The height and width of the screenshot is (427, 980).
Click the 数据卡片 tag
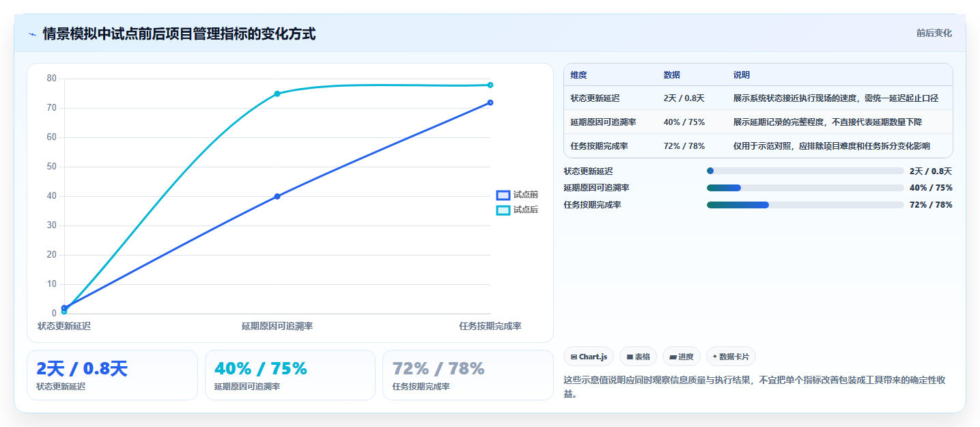pos(731,357)
